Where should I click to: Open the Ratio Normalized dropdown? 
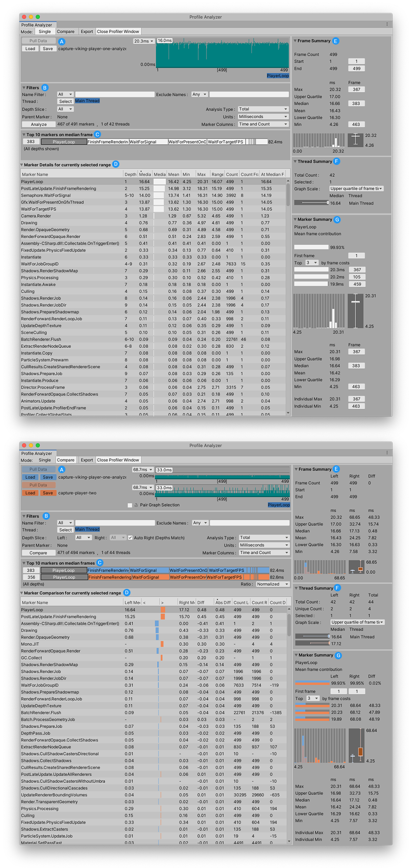(272, 584)
